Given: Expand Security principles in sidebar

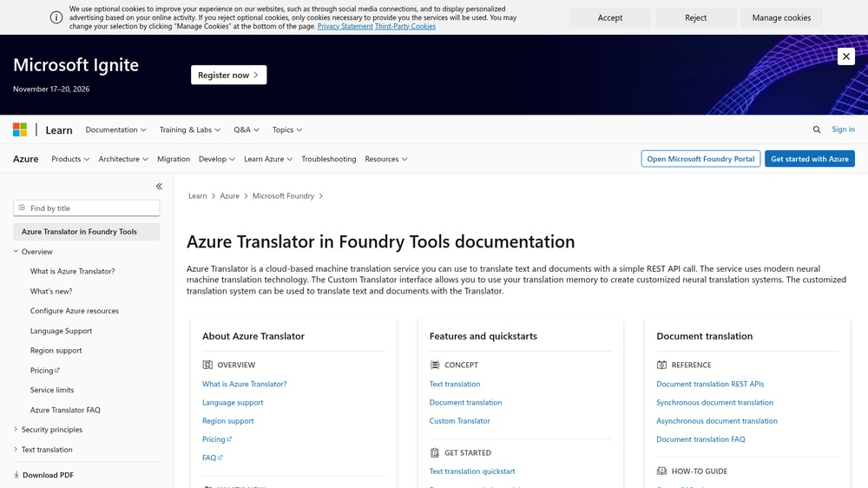Looking at the screenshot, I should pyautogui.click(x=16, y=429).
